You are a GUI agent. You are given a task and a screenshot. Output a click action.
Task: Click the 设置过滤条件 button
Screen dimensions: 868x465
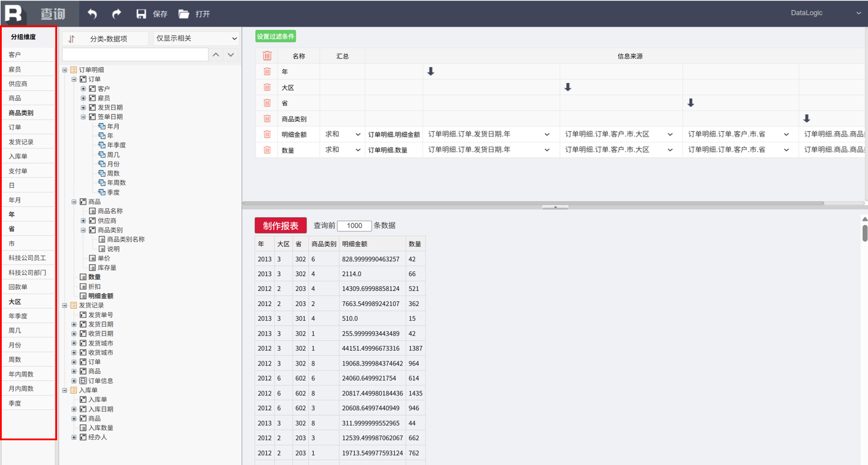(275, 36)
